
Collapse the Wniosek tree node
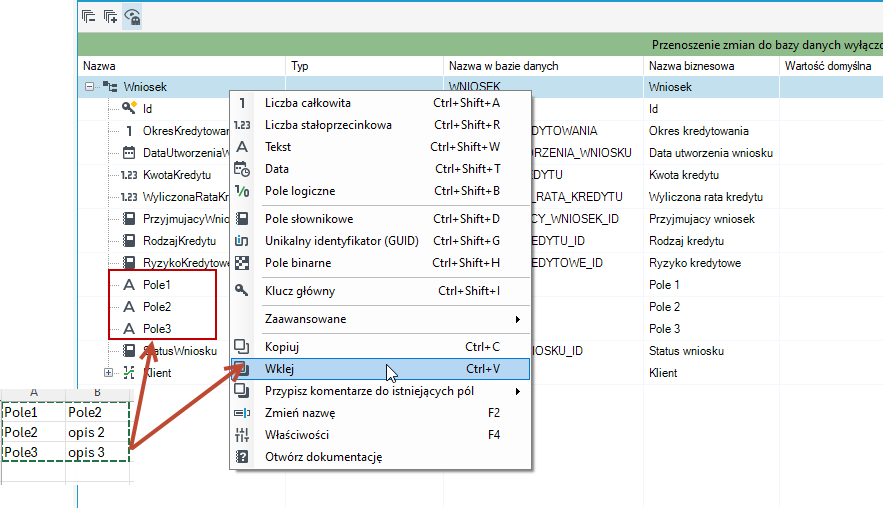point(89,87)
